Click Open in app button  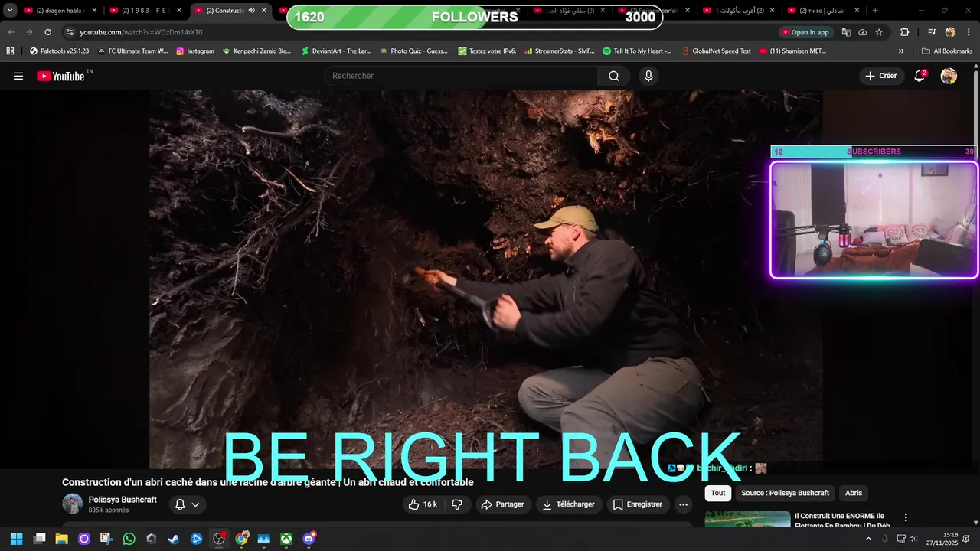pos(805,32)
